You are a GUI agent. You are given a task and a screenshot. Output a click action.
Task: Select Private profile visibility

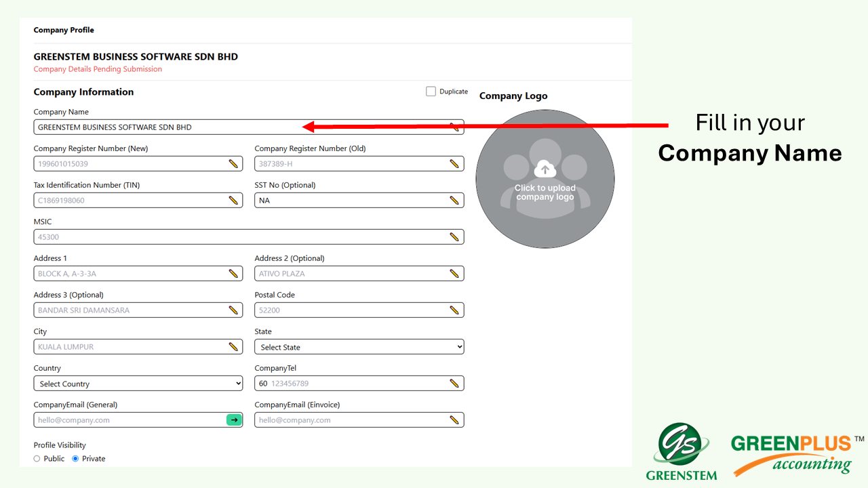pyautogui.click(x=76, y=459)
